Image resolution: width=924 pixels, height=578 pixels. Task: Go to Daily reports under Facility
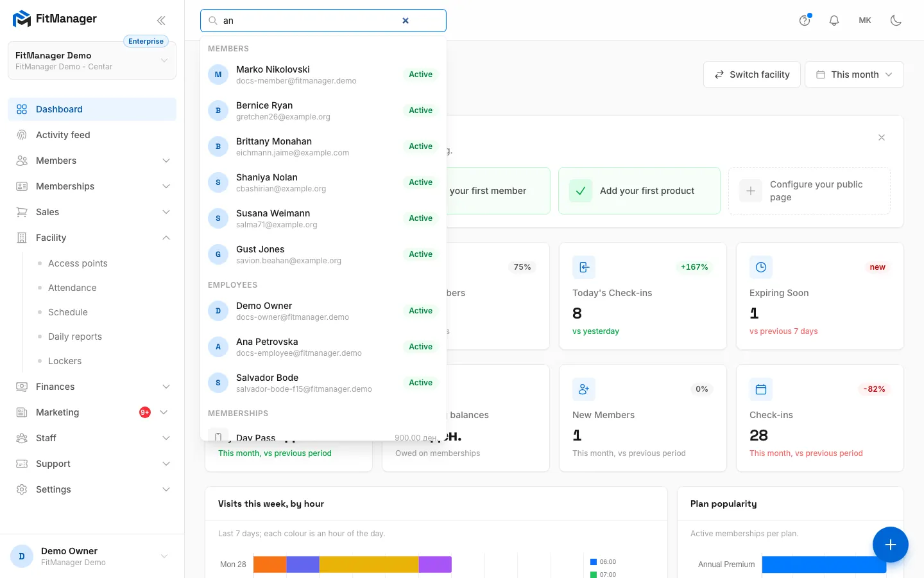(75, 337)
